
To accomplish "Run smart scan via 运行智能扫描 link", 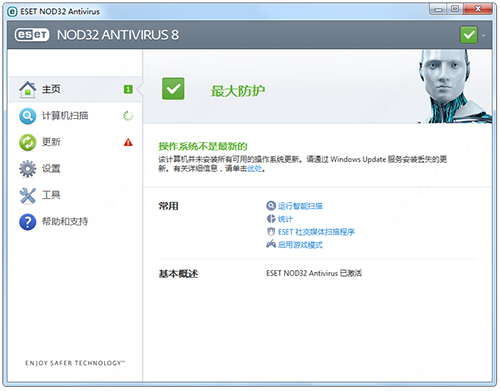I will 300,206.
